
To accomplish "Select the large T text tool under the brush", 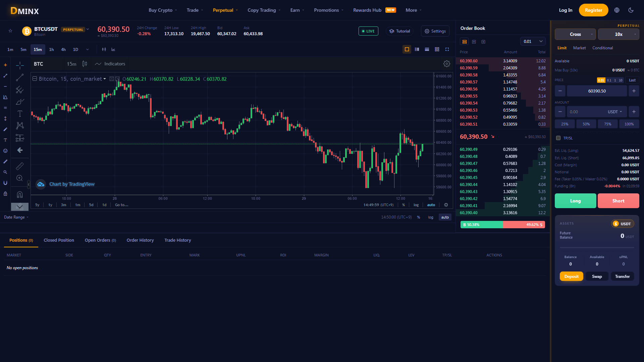I will point(20,114).
